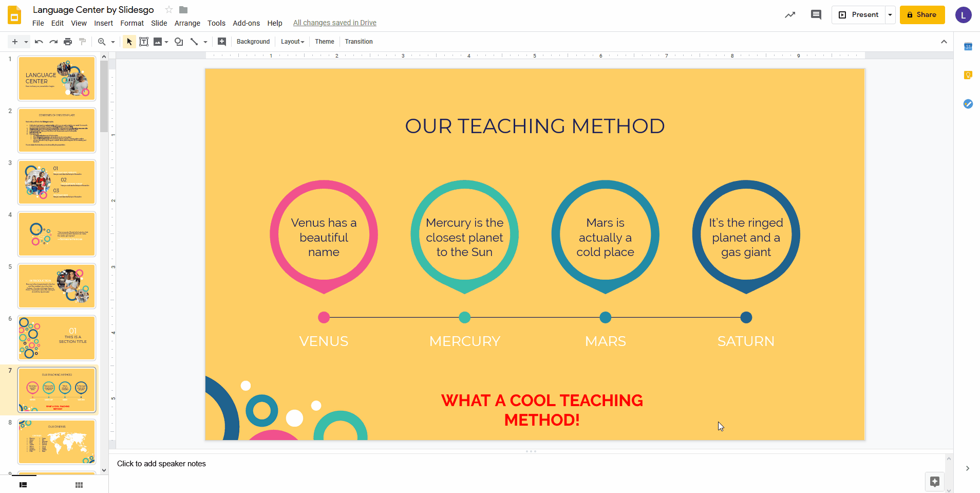
Task: Switch to grid view icon
Action: [79, 485]
